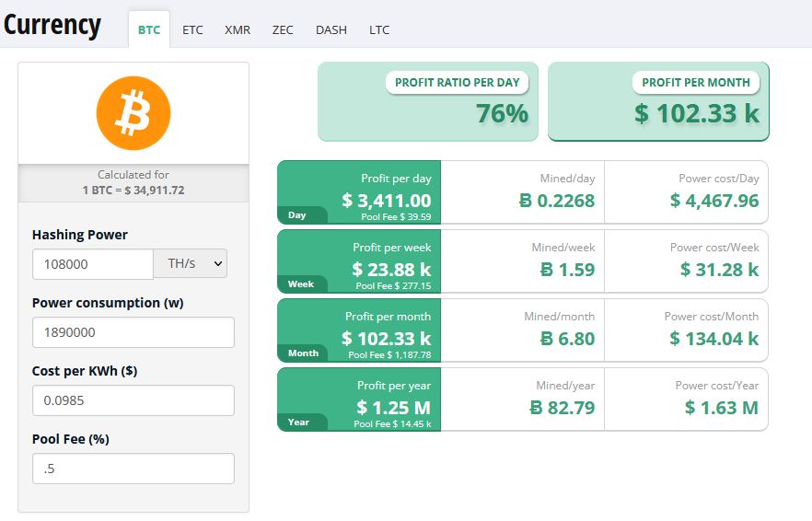Viewport: 812px width, 521px height.
Task: Select the ZEC currency tab
Action: [283, 29]
